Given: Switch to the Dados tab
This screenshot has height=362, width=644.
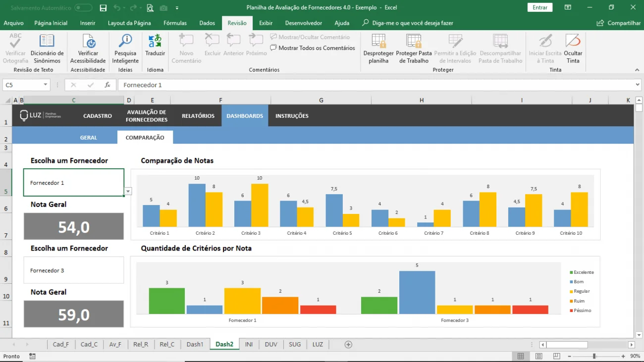Looking at the screenshot, I should click(x=207, y=23).
